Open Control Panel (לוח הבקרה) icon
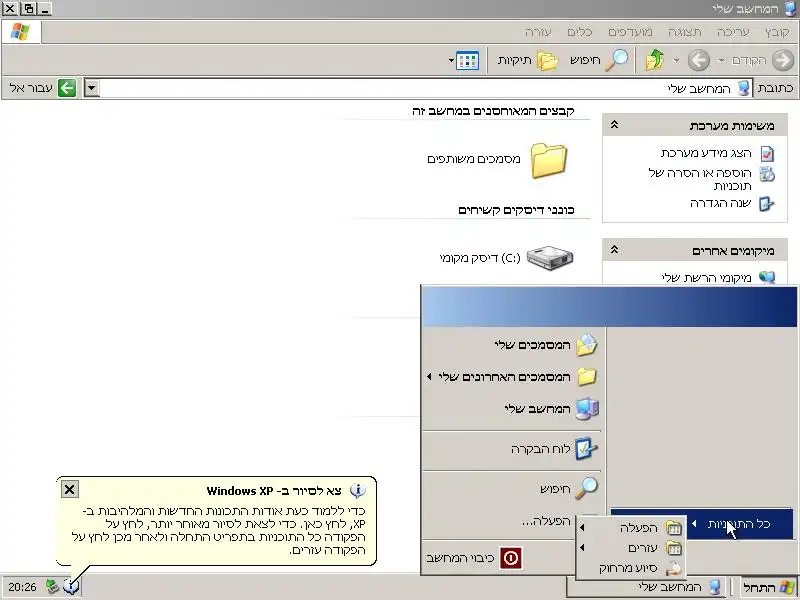Image resolution: width=800 pixels, height=600 pixels. [586, 449]
